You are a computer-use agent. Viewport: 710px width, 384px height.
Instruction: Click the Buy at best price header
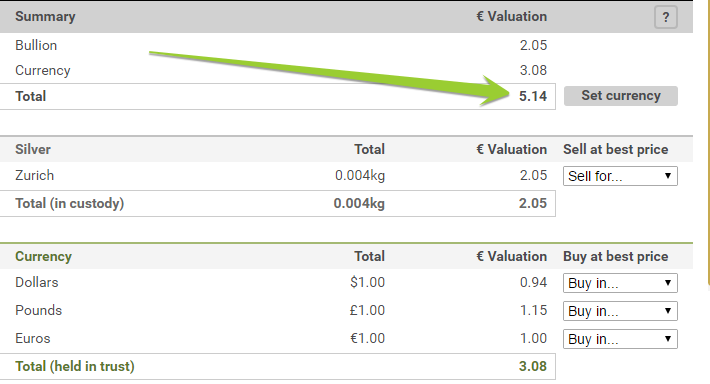616,257
